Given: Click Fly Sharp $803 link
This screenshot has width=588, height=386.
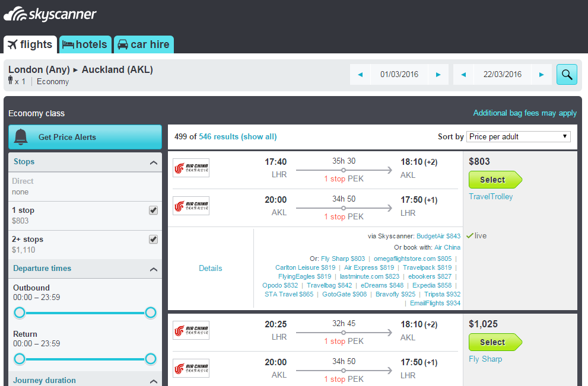Looking at the screenshot, I should point(343,259).
